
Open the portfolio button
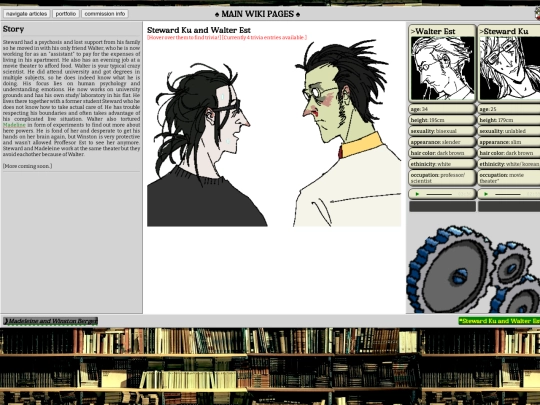click(66, 14)
